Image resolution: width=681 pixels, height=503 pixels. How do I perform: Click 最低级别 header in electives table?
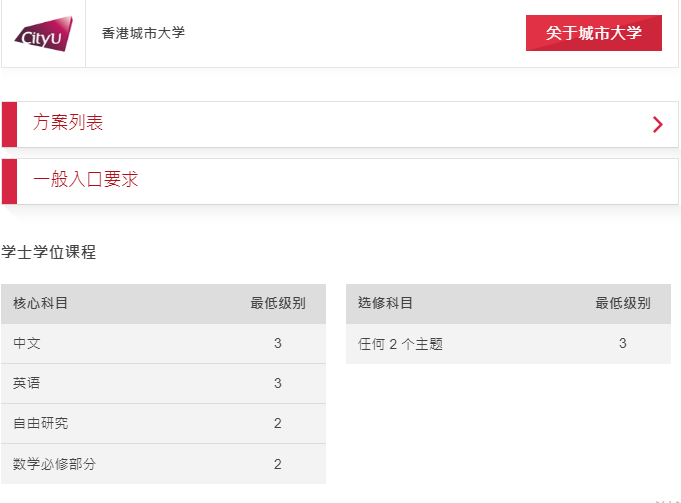(623, 303)
